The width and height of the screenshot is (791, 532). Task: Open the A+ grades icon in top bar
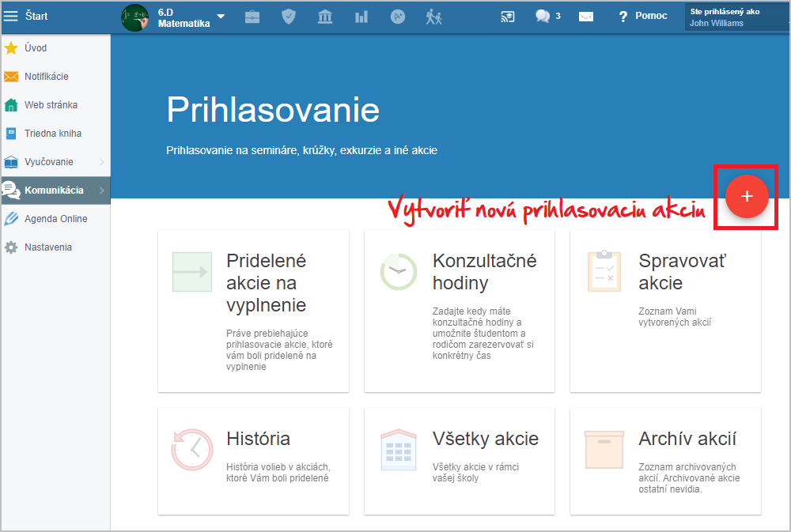pos(398,17)
